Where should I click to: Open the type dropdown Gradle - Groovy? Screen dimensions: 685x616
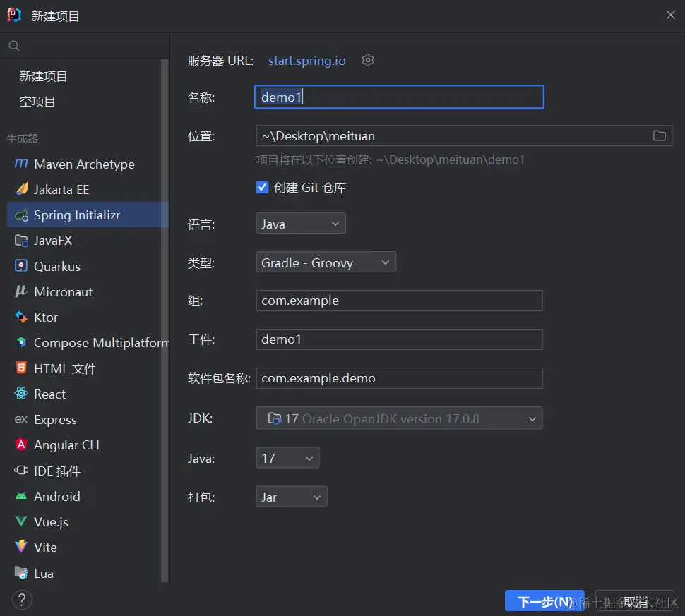point(326,262)
